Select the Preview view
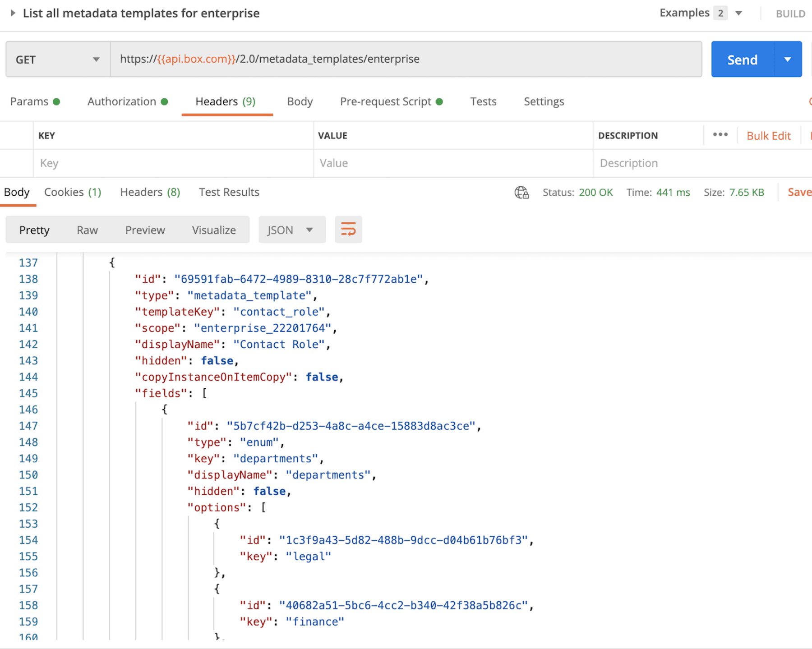Viewport: 812px width, 649px height. [x=145, y=230]
